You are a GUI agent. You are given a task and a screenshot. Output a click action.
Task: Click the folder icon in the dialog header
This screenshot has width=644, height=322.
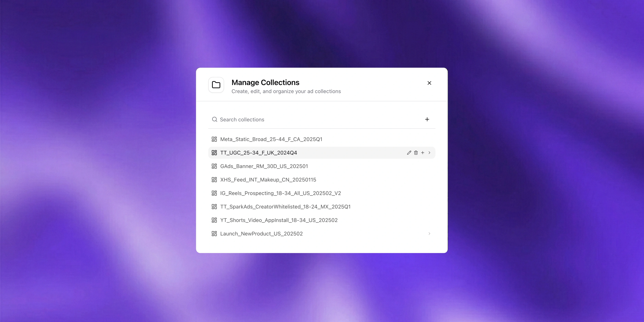(x=216, y=85)
